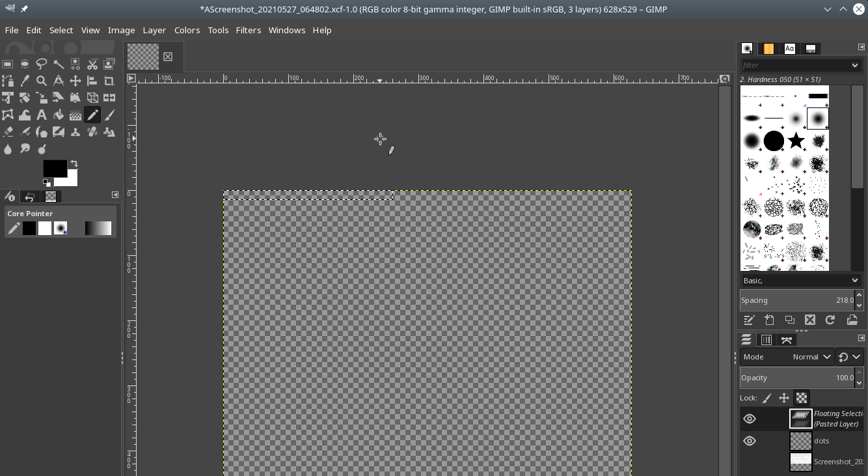Image resolution: width=868 pixels, height=476 pixels.
Task: Select the Foreground Select tool
Action: (x=109, y=64)
